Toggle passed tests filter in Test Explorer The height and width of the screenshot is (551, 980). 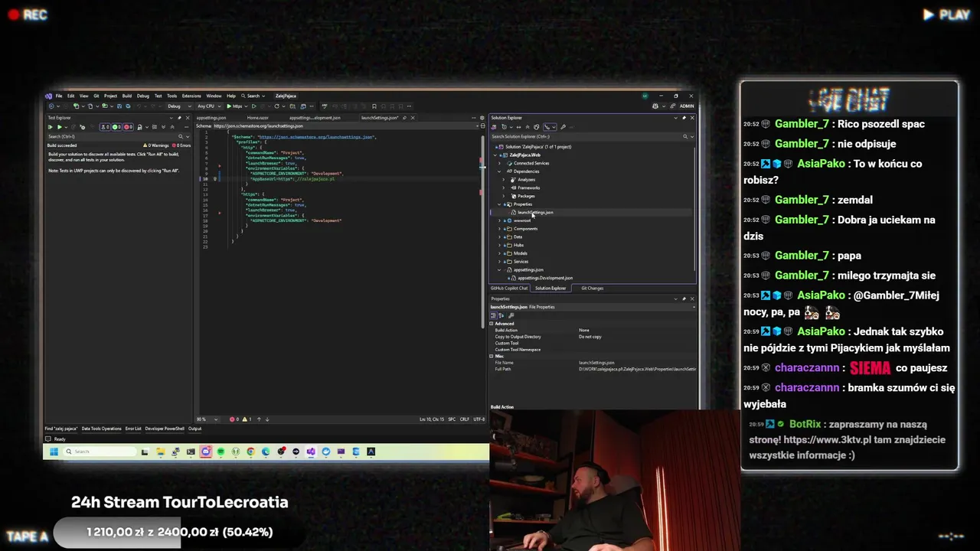pos(117,127)
